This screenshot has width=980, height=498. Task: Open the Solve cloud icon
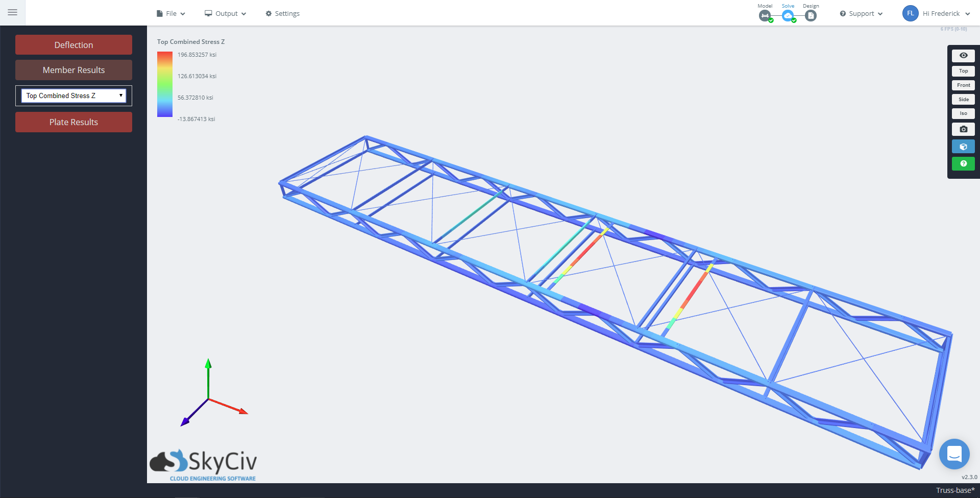click(788, 15)
